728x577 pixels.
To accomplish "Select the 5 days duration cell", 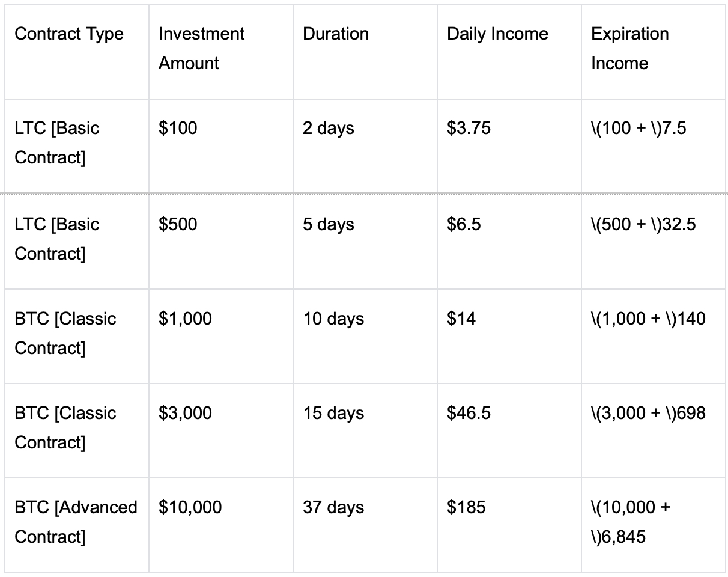I will (329, 224).
